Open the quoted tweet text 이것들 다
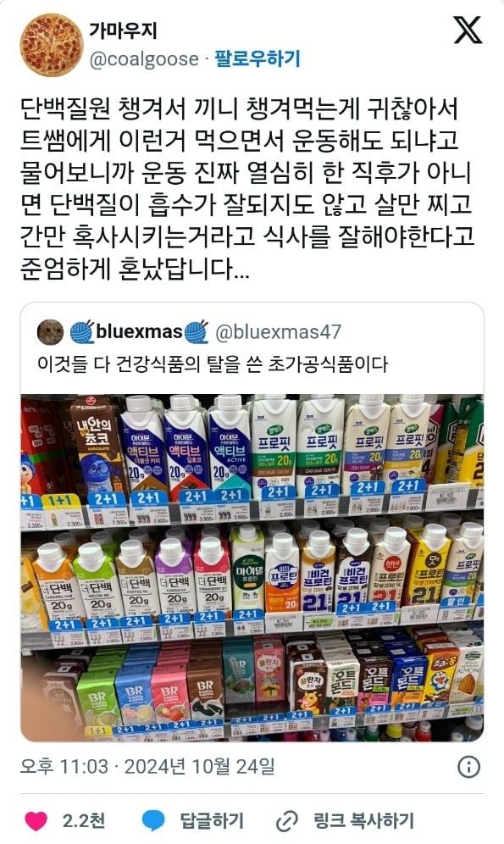The height and width of the screenshot is (844, 504). coord(213,364)
